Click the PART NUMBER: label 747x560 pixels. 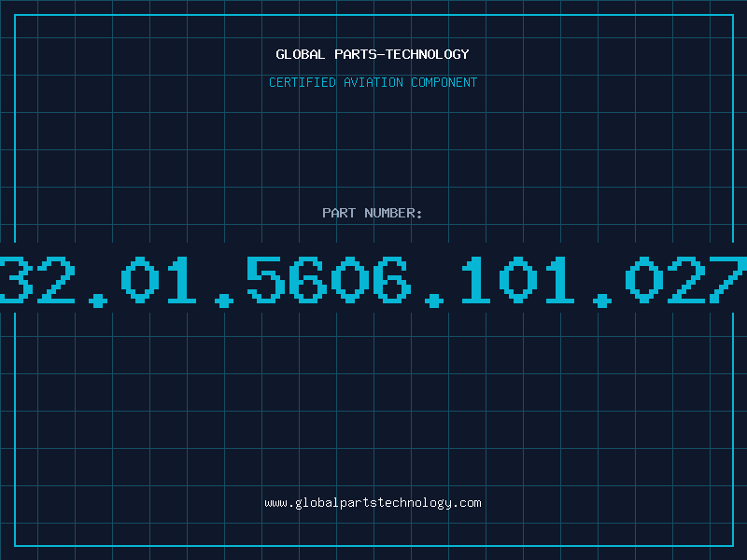click(x=373, y=213)
